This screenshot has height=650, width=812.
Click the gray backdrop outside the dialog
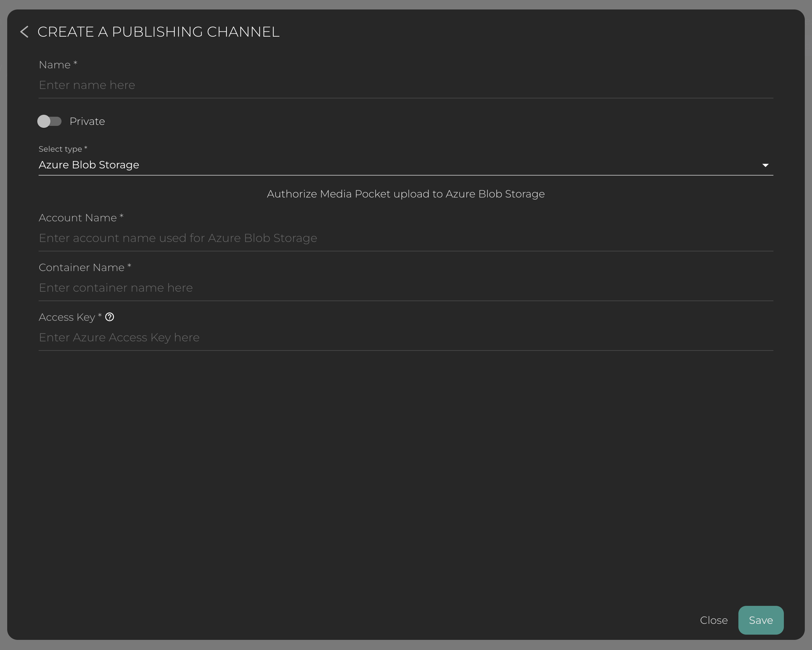[x=406, y=645]
